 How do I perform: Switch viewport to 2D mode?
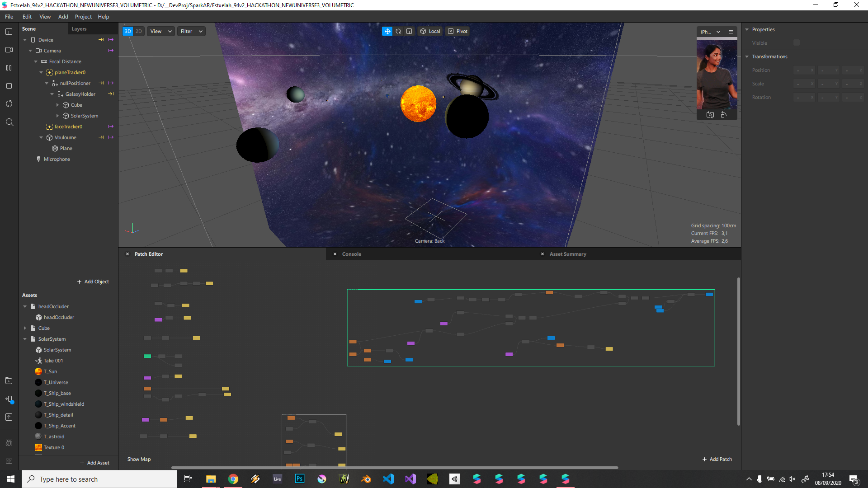(139, 31)
